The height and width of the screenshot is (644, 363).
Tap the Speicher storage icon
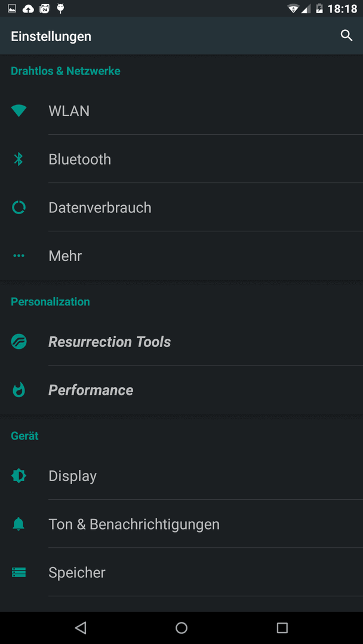click(19, 572)
